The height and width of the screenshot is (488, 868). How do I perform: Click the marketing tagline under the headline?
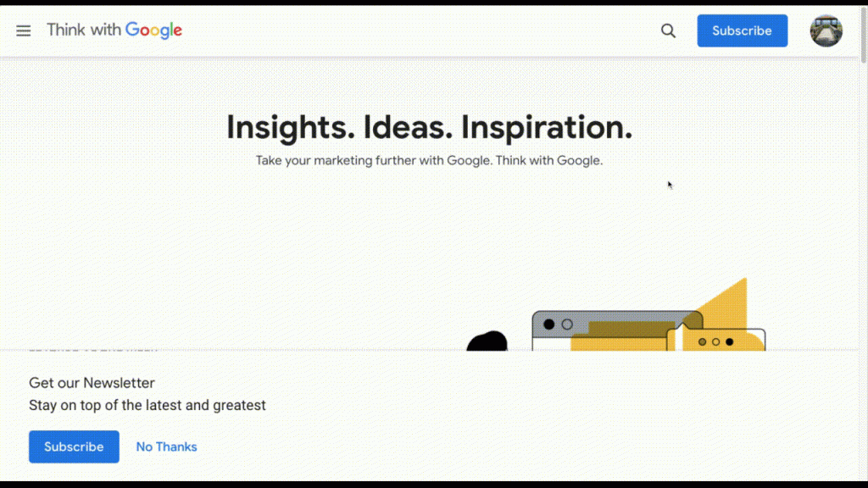click(x=430, y=160)
